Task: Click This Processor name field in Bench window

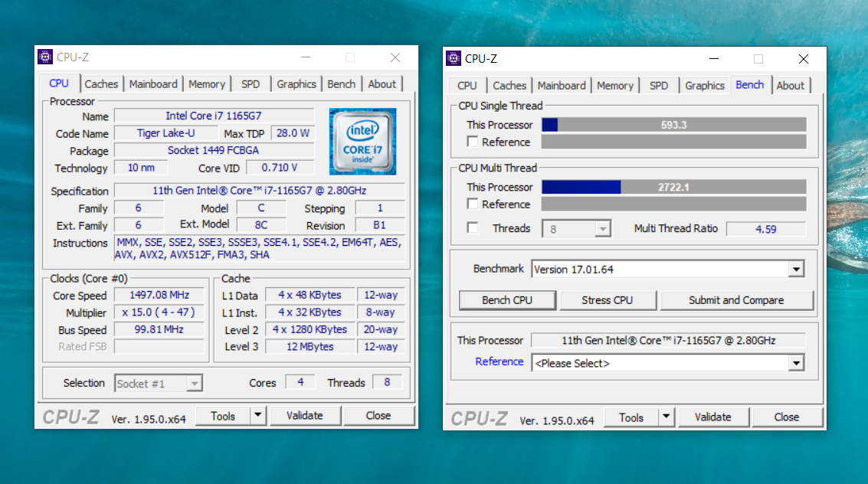Action: (x=669, y=341)
